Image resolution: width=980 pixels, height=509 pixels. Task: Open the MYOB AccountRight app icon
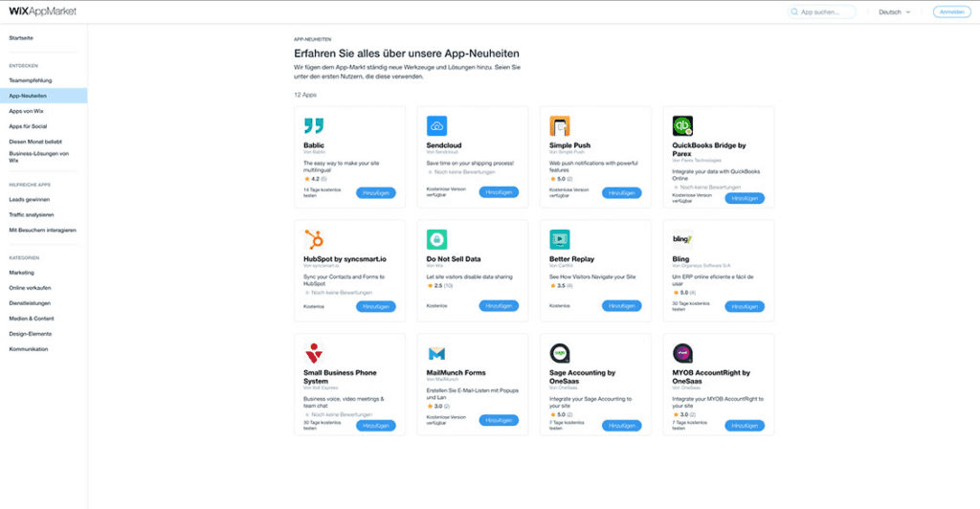click(x=682, y=353)
